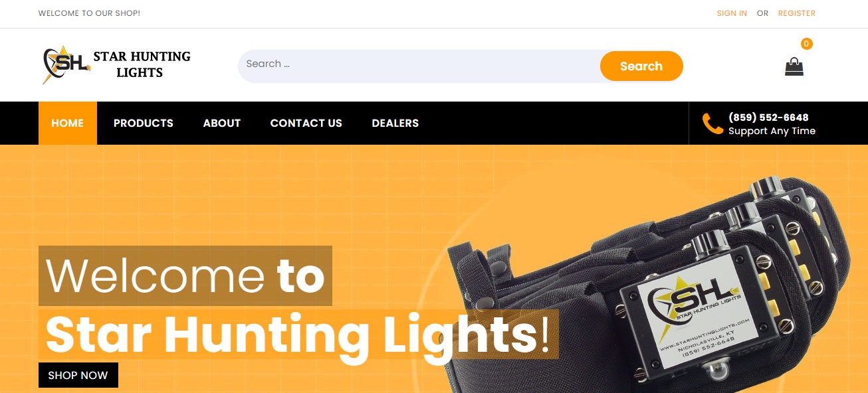Screen dimensions: 868x393
Task: Click the cart item count badge
Action: pyautogui.click(x=806, y=44)
